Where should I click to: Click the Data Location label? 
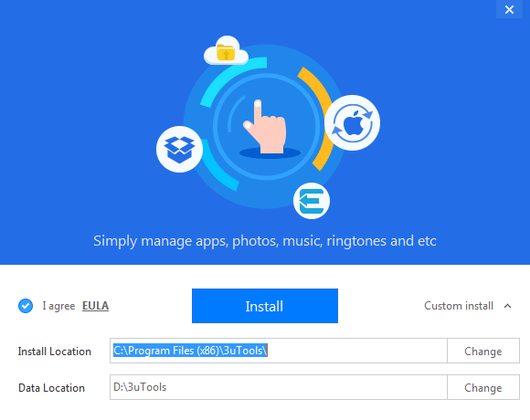[x=51, y=388]
